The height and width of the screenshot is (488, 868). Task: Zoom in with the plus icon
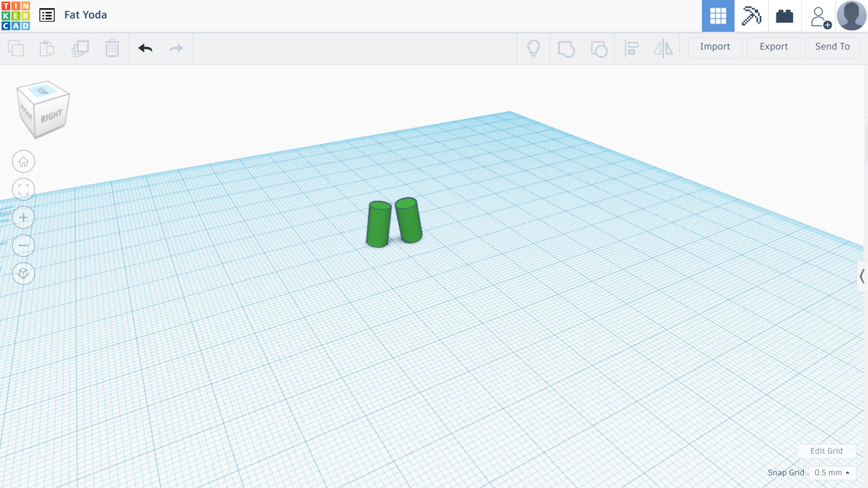point(24,217)
